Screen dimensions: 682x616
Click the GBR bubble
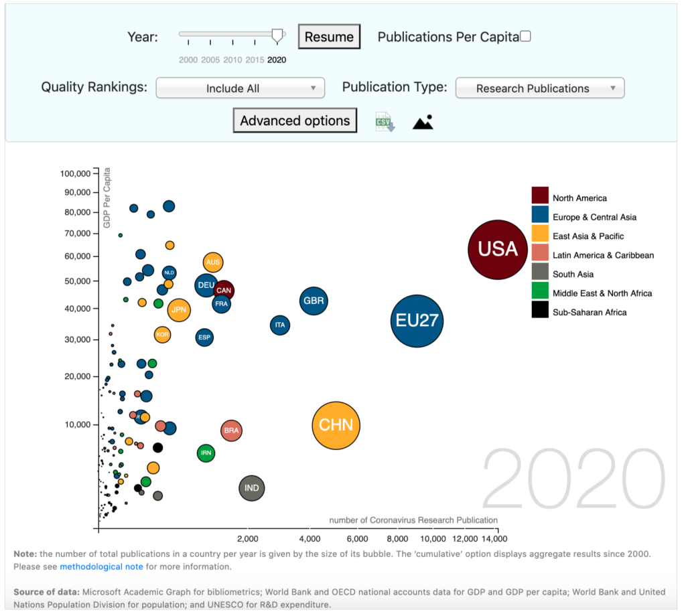[313, 301]
